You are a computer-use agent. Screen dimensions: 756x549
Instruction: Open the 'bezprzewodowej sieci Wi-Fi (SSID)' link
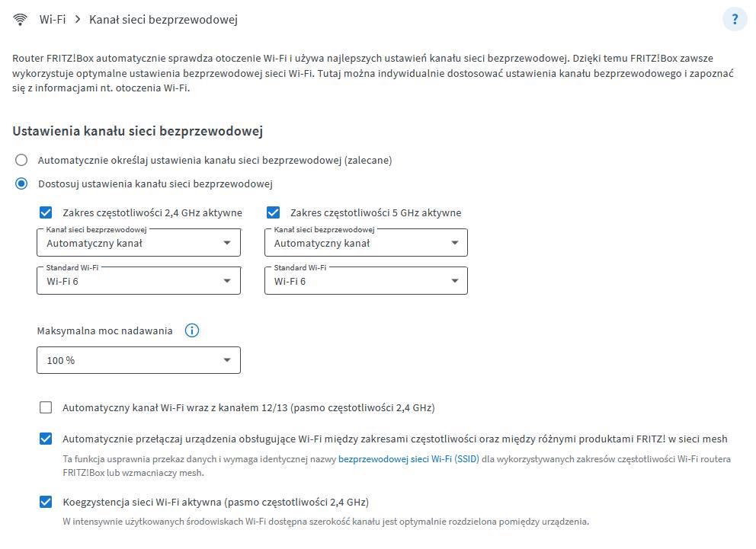point(408,460)
